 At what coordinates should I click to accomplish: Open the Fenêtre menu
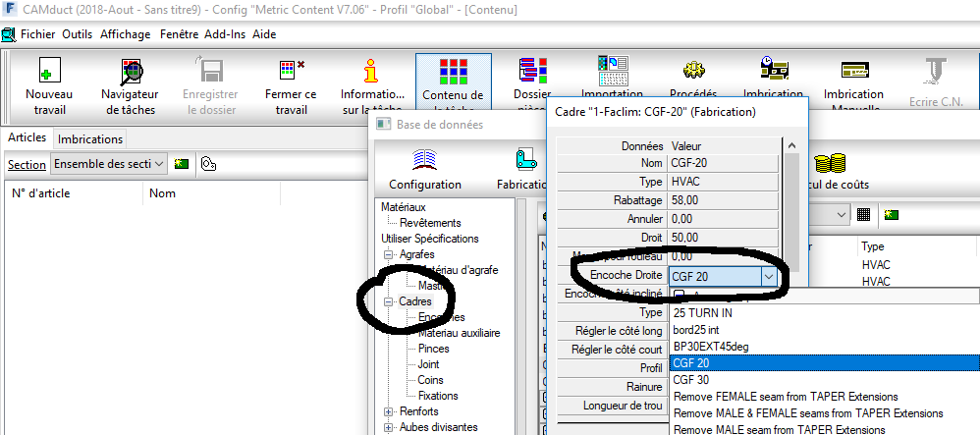click(x=180, y=34)
